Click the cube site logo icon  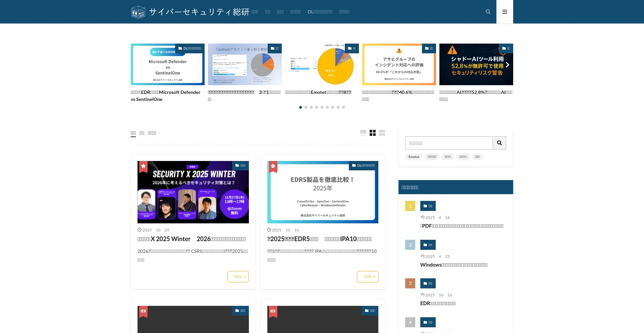point(138,12)
